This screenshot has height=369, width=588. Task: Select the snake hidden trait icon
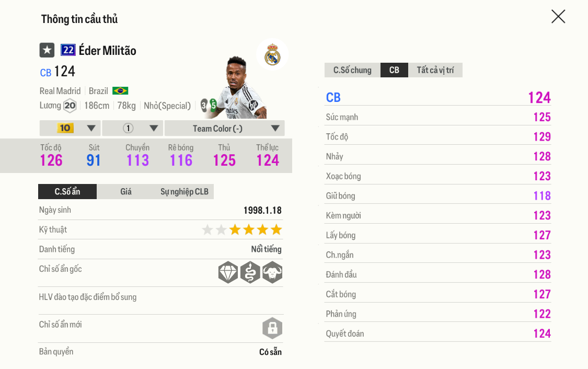(250, 272)
